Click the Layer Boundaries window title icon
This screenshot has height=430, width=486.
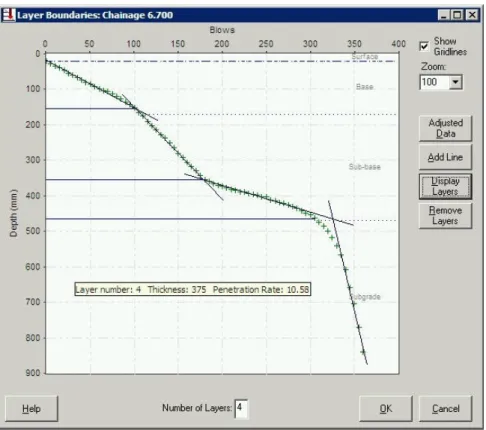[x=9, y=15]
